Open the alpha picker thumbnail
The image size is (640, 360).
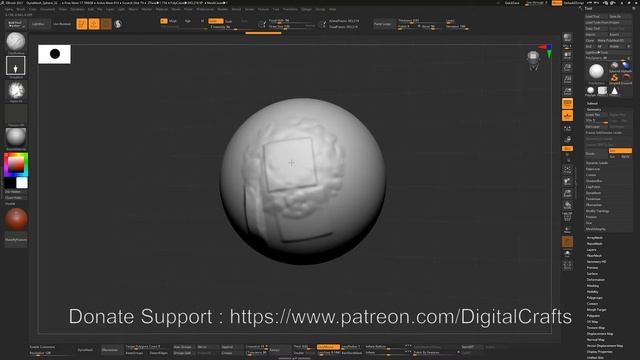point(16,91)
